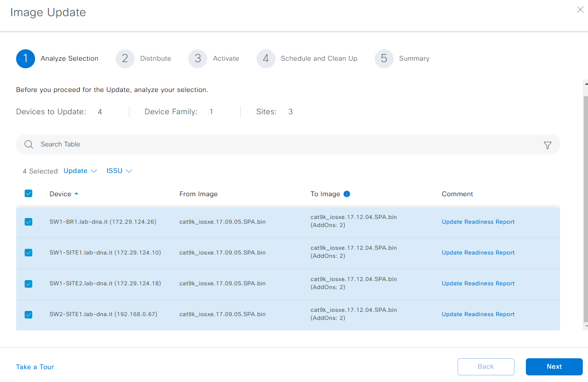Click step 1 Analyze Selection circle
This screenshot has width=588, height=382.
[x=26, y=59]
